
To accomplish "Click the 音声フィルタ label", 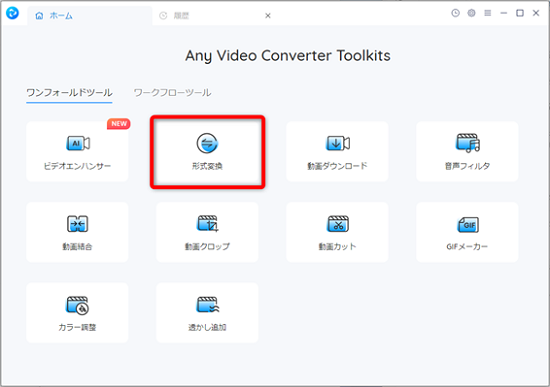I will (467, 166).
